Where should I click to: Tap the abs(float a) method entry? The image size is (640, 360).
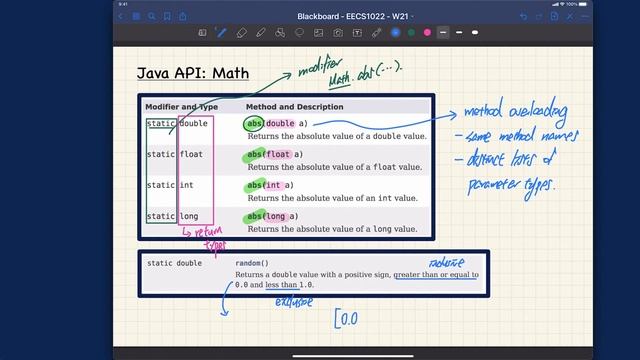tap(275, 154)
